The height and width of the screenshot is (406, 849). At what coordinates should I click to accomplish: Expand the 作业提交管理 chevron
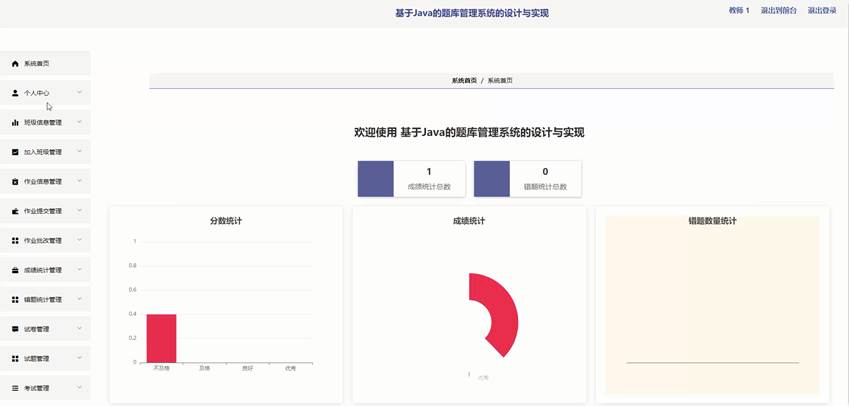(x=80, y=211)
